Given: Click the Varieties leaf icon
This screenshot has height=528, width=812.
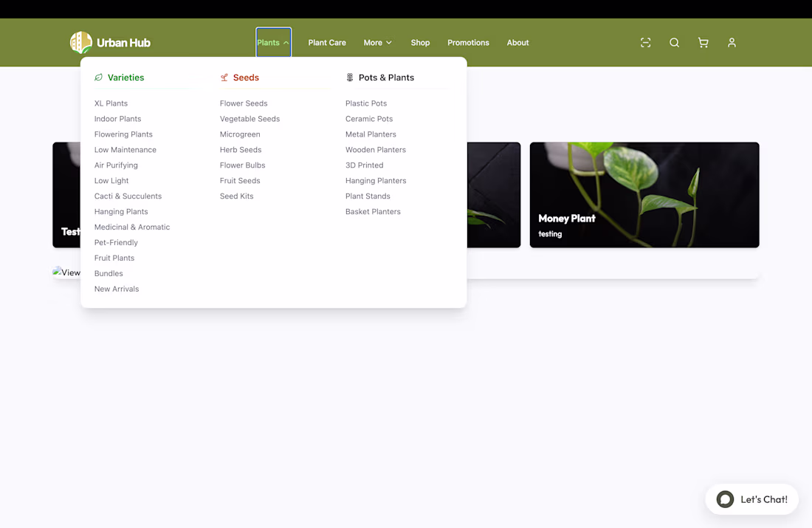Looking at the screenshot, I should click(x=98, y=78).
